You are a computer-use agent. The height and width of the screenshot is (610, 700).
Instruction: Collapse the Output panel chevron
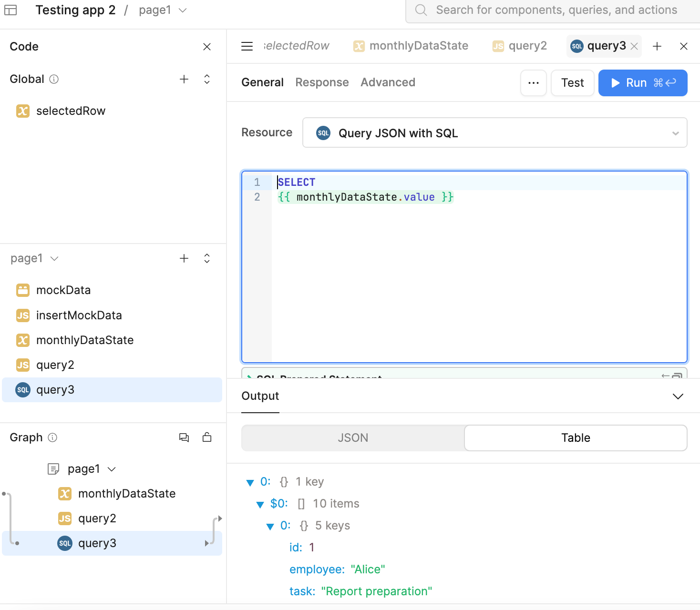[x=678, y=396]
